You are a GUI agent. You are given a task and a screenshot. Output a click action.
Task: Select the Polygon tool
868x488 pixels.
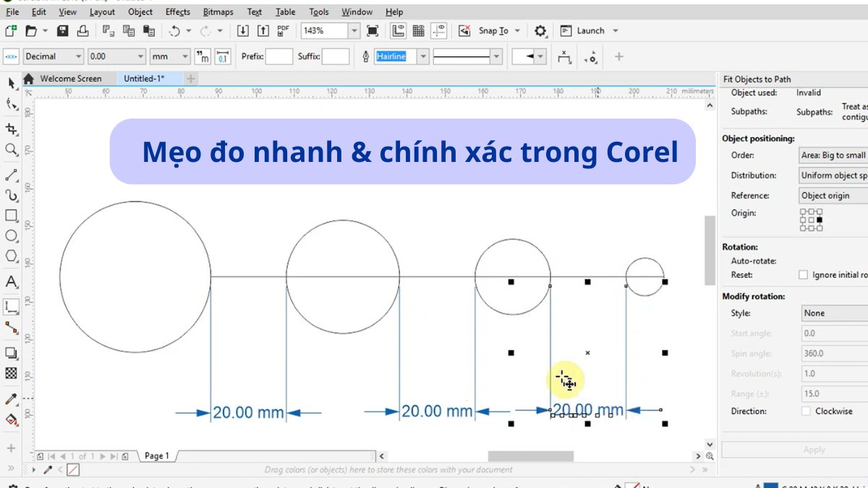coord(11,256)
